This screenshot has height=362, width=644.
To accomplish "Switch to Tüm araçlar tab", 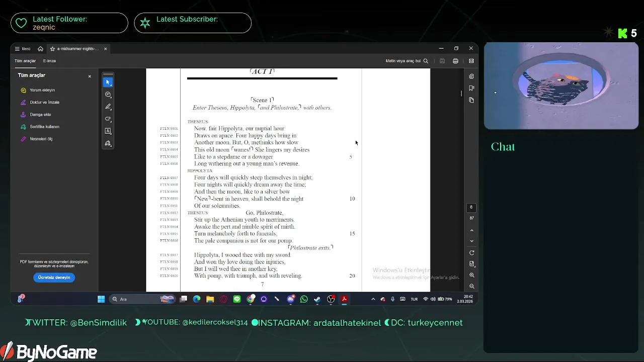I will pos(25,61).
